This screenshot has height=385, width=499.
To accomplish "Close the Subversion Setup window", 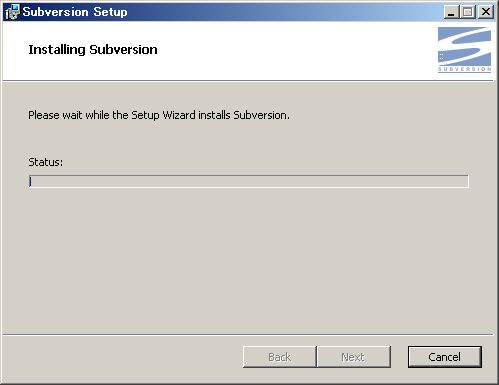I will (486, 12).
